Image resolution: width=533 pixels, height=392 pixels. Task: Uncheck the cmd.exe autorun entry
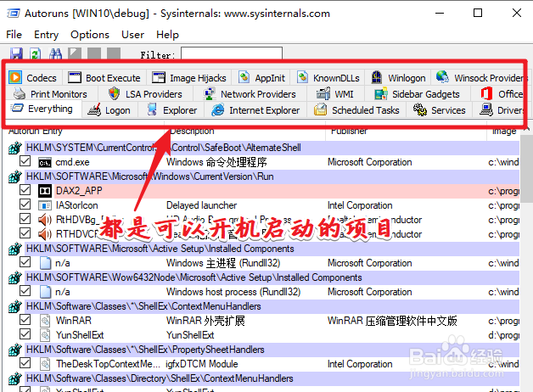25,161
